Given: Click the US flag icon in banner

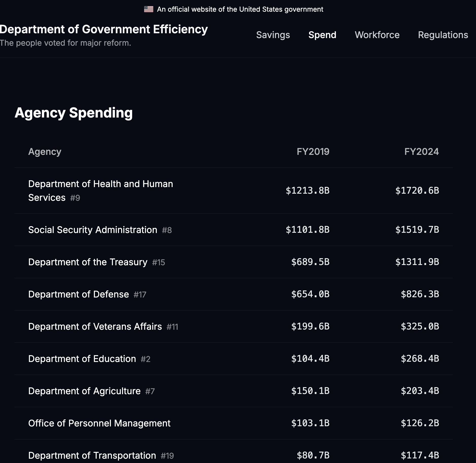Looking at the screenshot, I should click(x=149, y=9).
